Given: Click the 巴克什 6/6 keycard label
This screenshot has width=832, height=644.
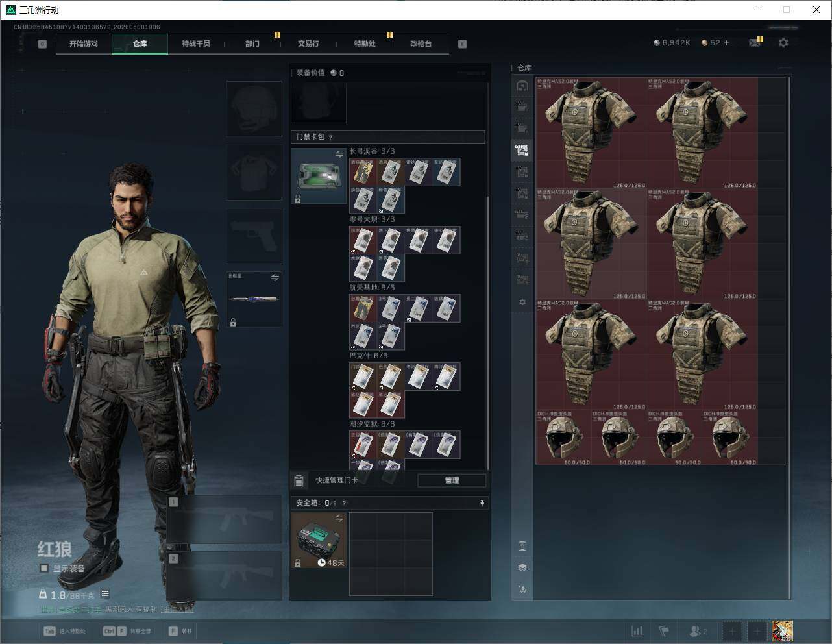Looking at the screenshot, I should (369, 356).
